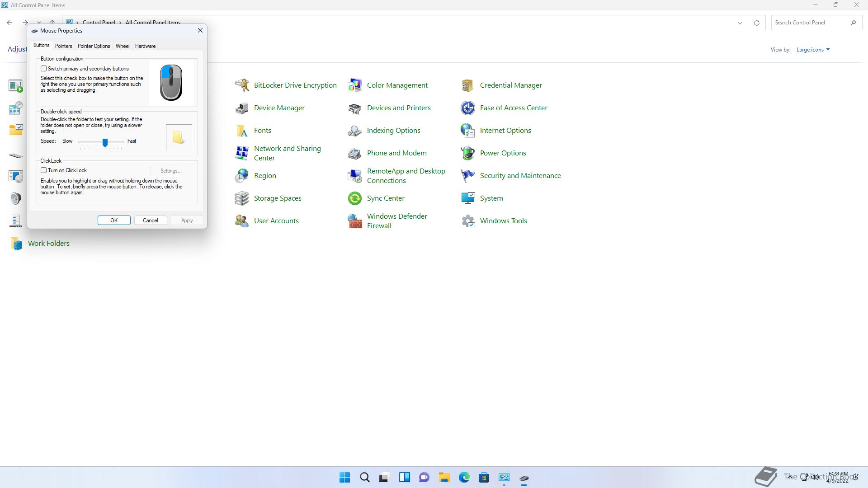Go back with the back arrow
The width and height of the screenshot is (868, 488).
pyautogui.click(x=9, y=23)
